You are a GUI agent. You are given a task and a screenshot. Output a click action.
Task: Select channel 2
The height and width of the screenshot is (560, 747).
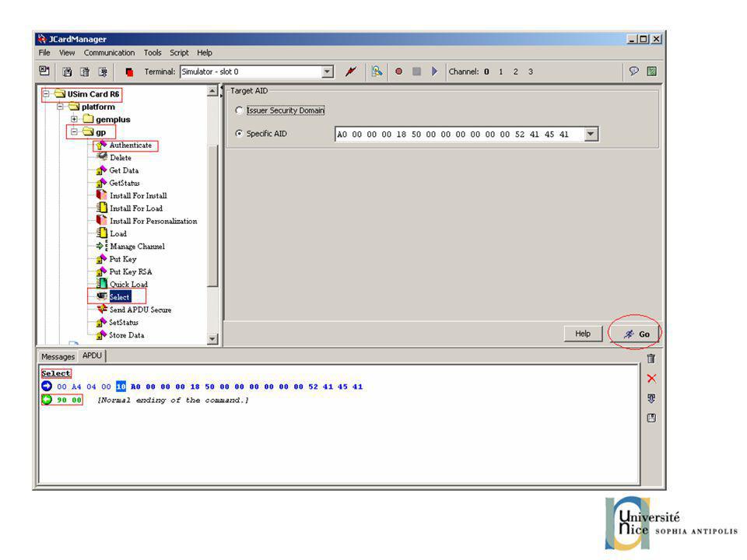[x=515, y=72]
